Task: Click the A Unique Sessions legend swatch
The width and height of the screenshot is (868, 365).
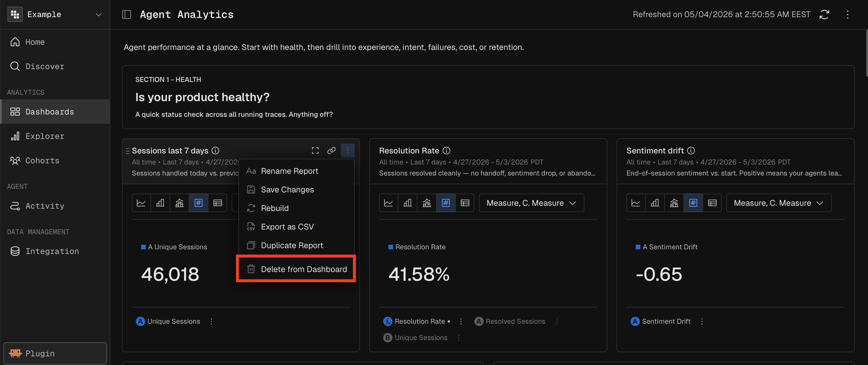Action: click(x=143, y=247)
